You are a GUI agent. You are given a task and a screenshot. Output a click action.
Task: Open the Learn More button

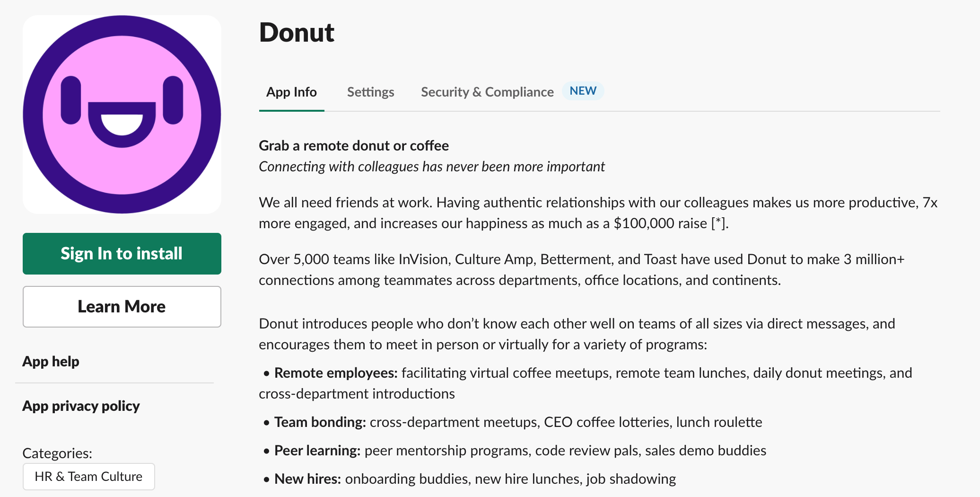point(122,307)
